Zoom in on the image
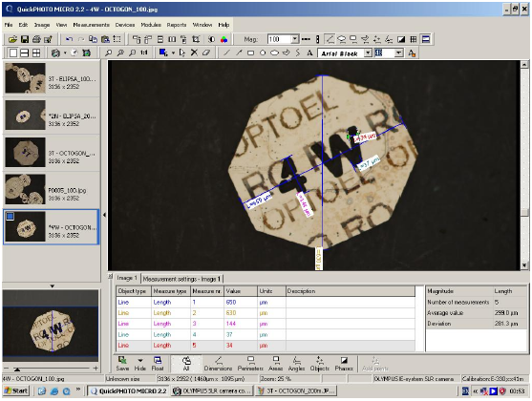This screenshot has height=401, width=532. (x=120, y=53)
